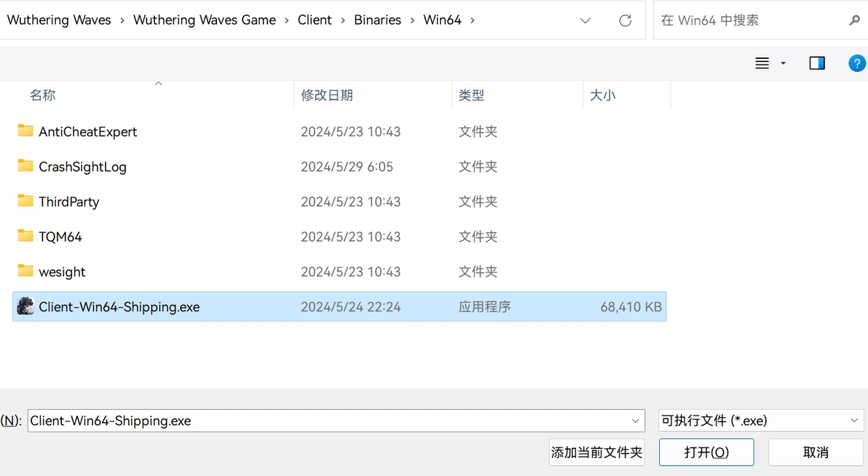Image resolution: width=868 pixels, height=476 pixels.
Task: Expand the address bar history dropdown
Action: point(585,21)
